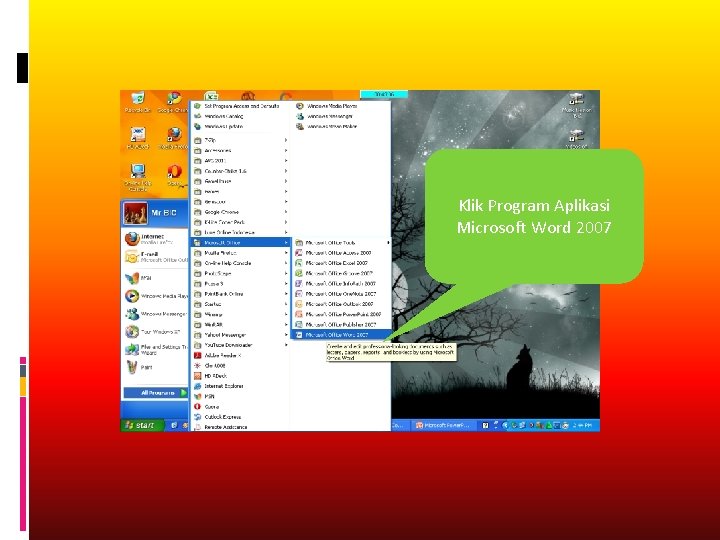Image resolution: width=720 pixels, height=540 pixels.
Task: Open Microsoft Office Publisher 2007 entry
Action: (341, 324)
